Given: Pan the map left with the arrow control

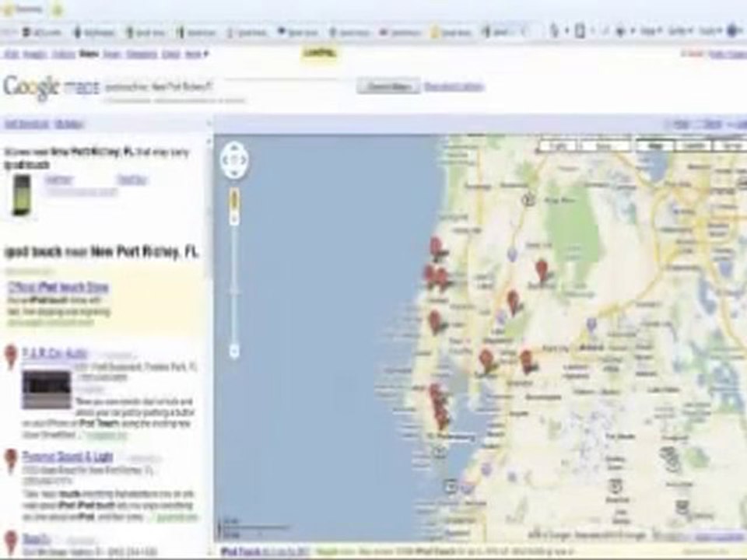Looking at the screenshot, I should coord(224,160).
